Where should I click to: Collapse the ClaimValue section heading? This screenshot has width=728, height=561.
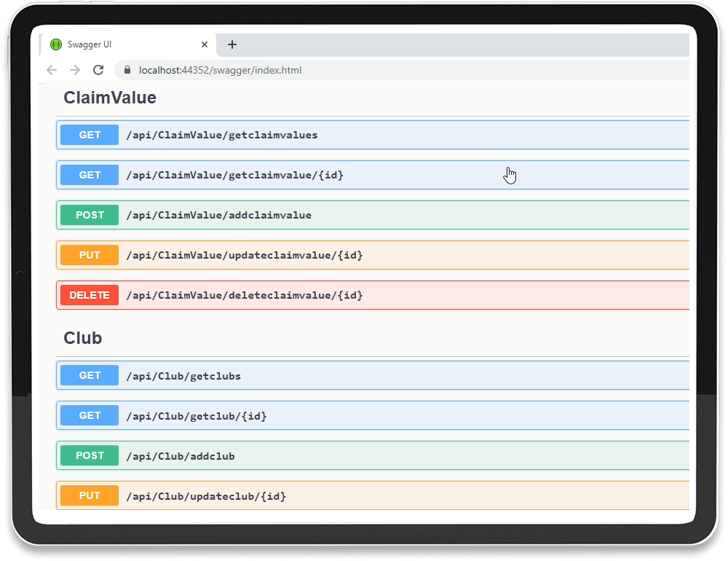point(110,98)
